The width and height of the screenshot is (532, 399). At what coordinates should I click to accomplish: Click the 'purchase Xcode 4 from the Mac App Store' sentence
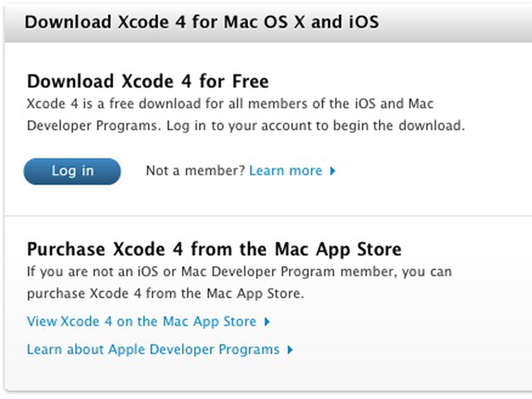(x=165, y=294)
